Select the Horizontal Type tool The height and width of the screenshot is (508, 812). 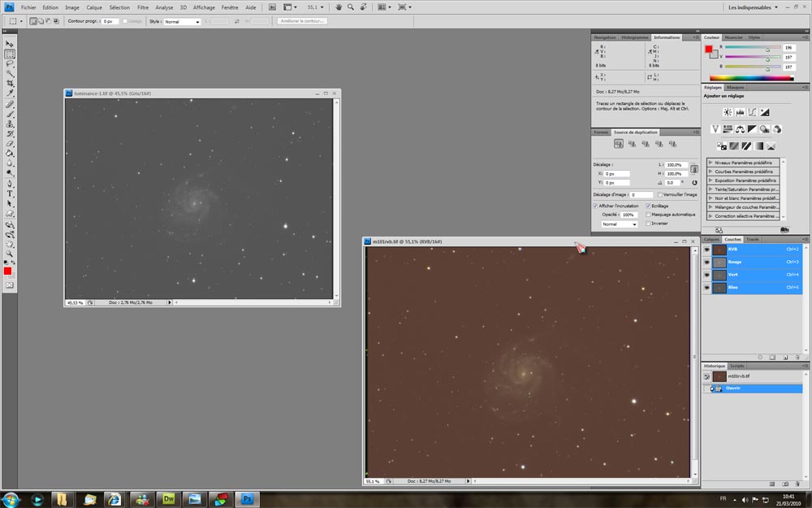10,193
